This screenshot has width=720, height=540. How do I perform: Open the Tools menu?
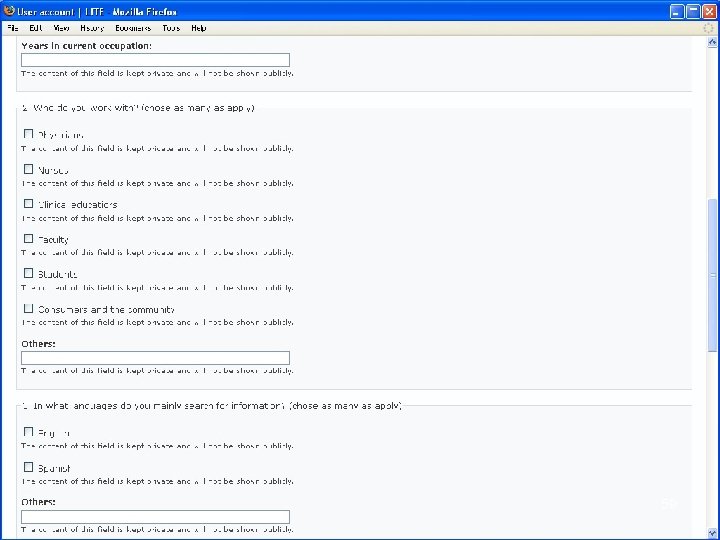(171, 28)
